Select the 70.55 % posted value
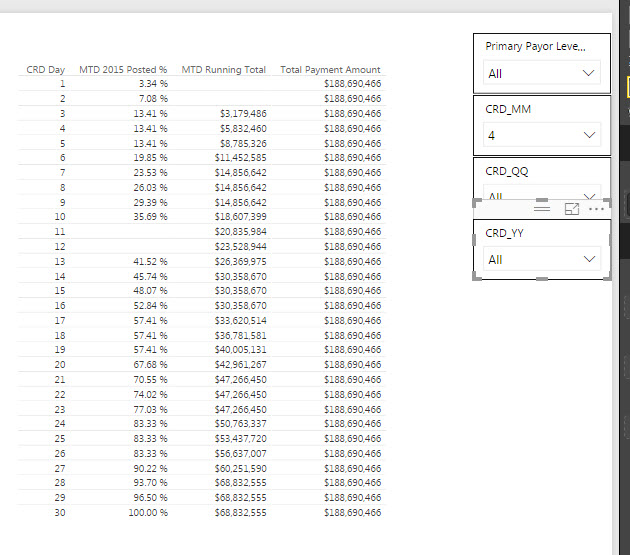 coord(150,379)
